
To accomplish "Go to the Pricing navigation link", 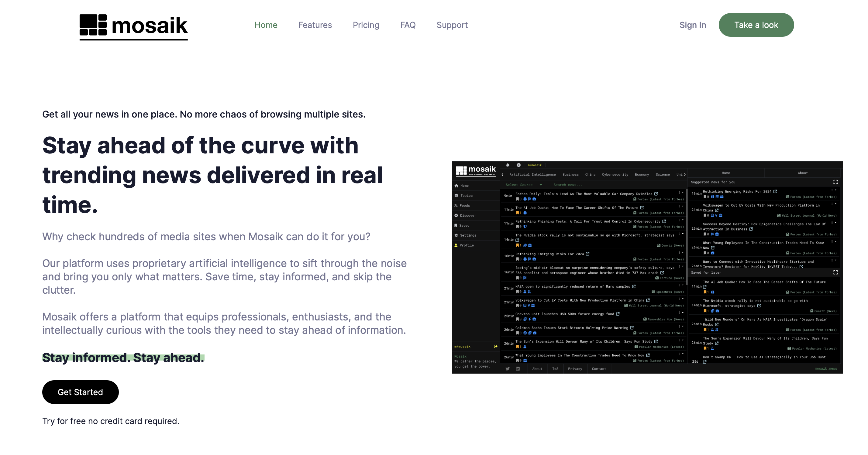I will click(x=366, y=25).
